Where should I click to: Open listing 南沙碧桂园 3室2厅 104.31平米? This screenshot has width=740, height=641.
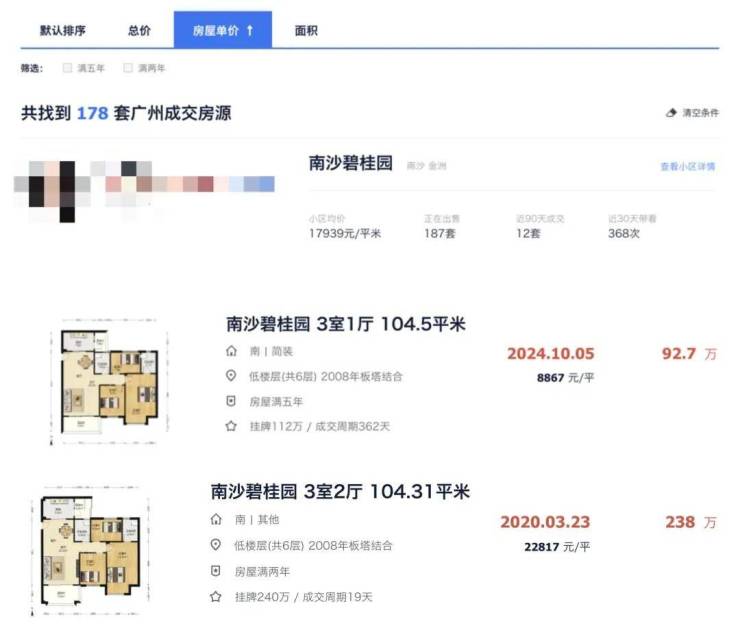coord(340,491)
